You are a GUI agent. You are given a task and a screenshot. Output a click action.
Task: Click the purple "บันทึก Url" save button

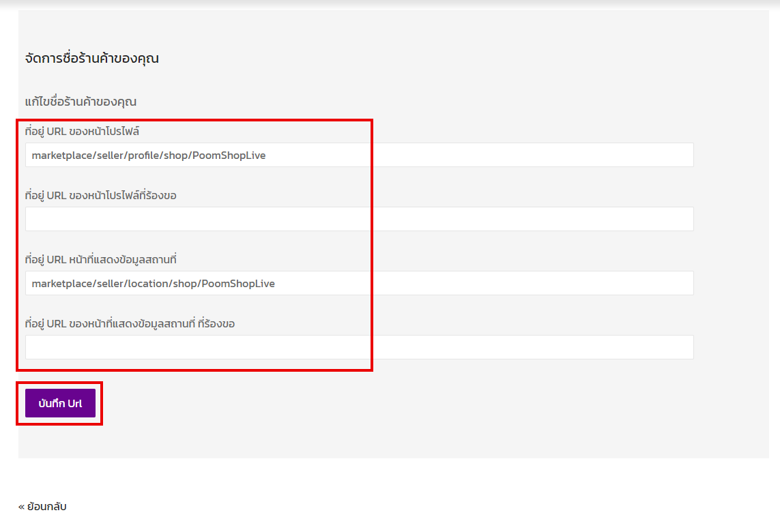[x=60, y=403]
